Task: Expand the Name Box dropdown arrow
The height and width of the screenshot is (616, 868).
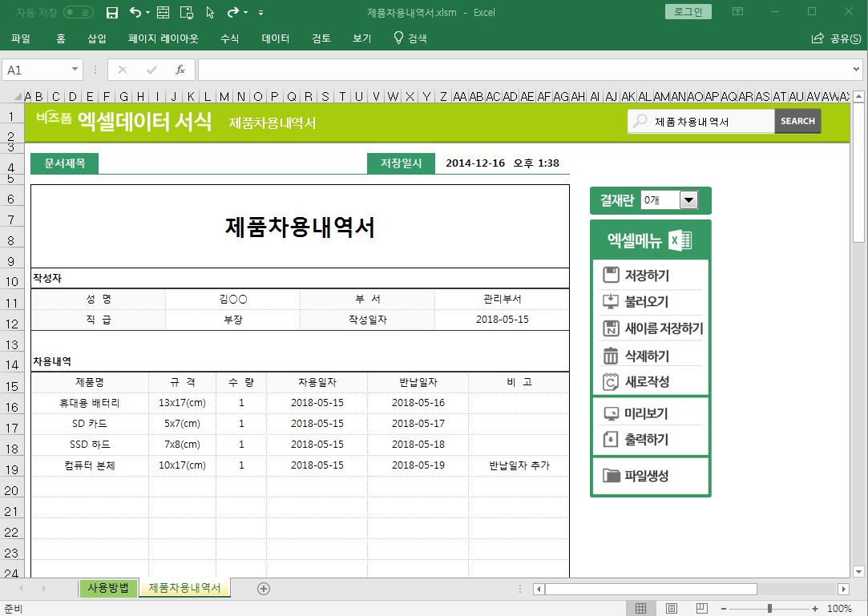Action: click(75, 70)
